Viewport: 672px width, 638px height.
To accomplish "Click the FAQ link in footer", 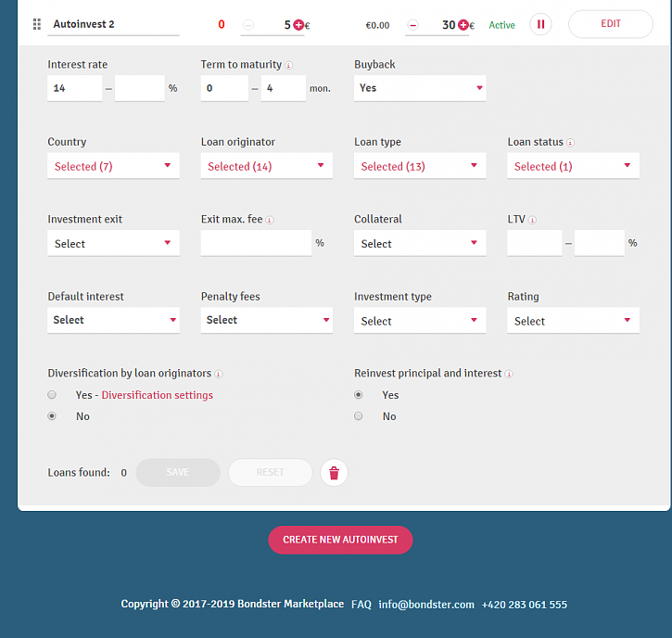I will point(361,605).
